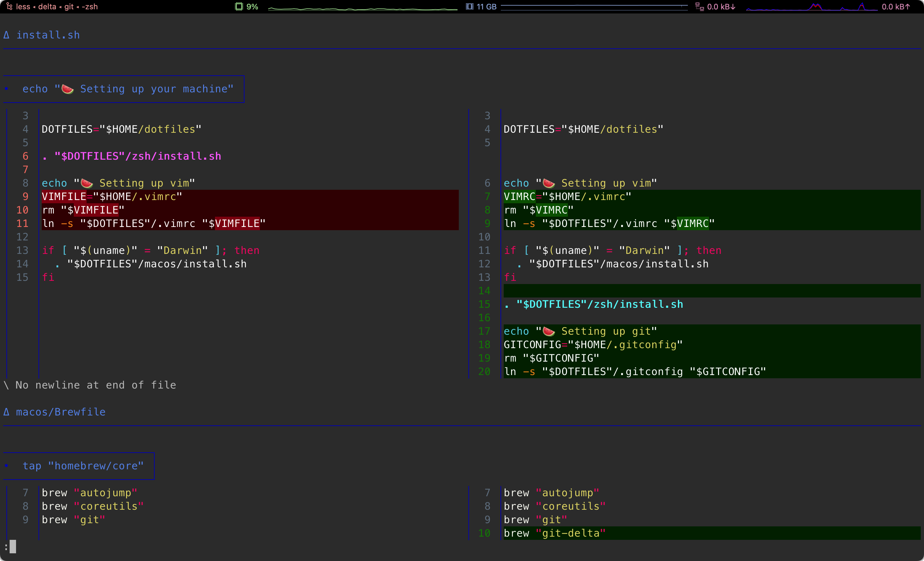924x561 pixels.
Task: Click the less prompt cursor at bottom
Action: click(13, 546)
